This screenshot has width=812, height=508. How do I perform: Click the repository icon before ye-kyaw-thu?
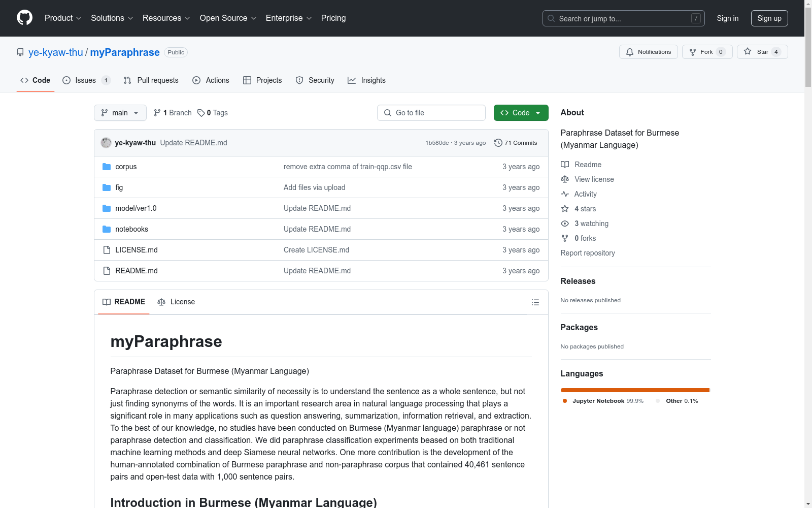(x=20, y=52)
